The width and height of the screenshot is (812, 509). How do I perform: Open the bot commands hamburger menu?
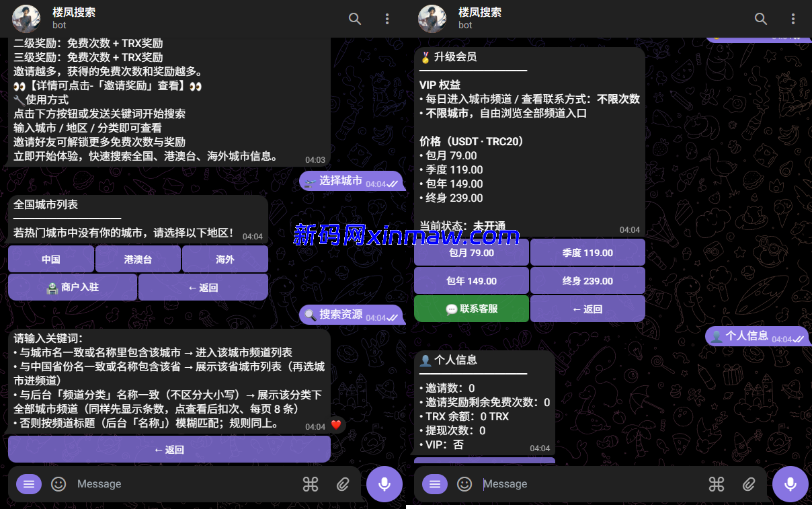coord(28,483)
